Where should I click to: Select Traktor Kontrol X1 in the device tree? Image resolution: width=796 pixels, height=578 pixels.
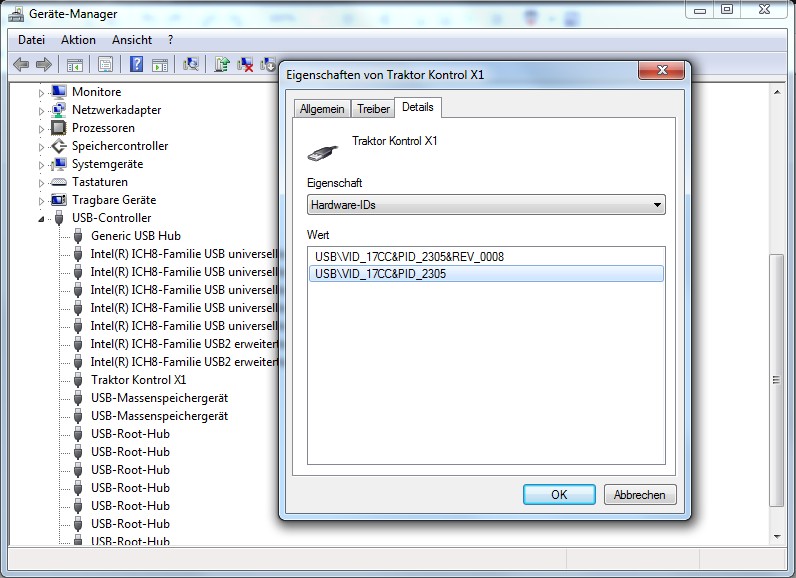(x=139, y=380)
